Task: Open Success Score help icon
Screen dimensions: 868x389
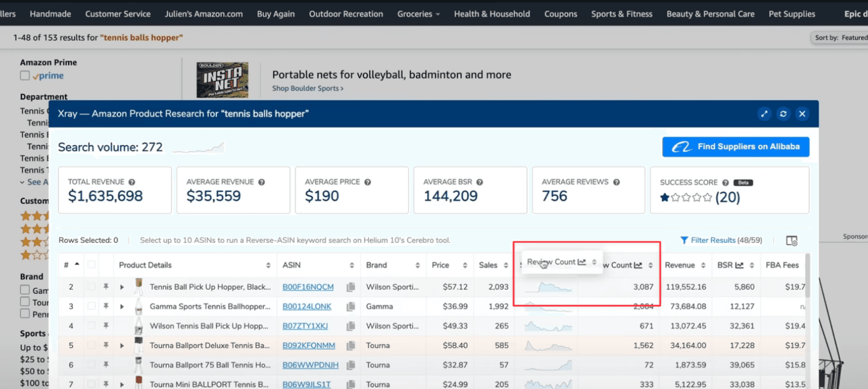Action: pos(725,182)
